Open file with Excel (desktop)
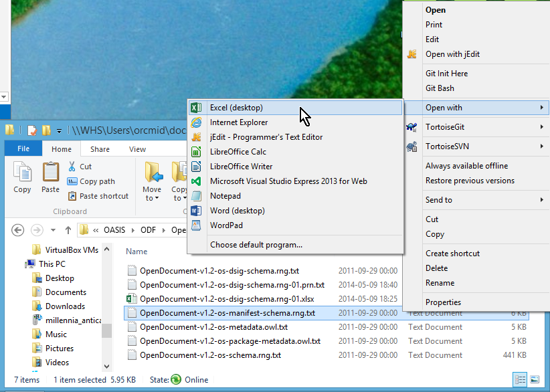This screenshot has width=550, height=392. click(x=236, y=108)
